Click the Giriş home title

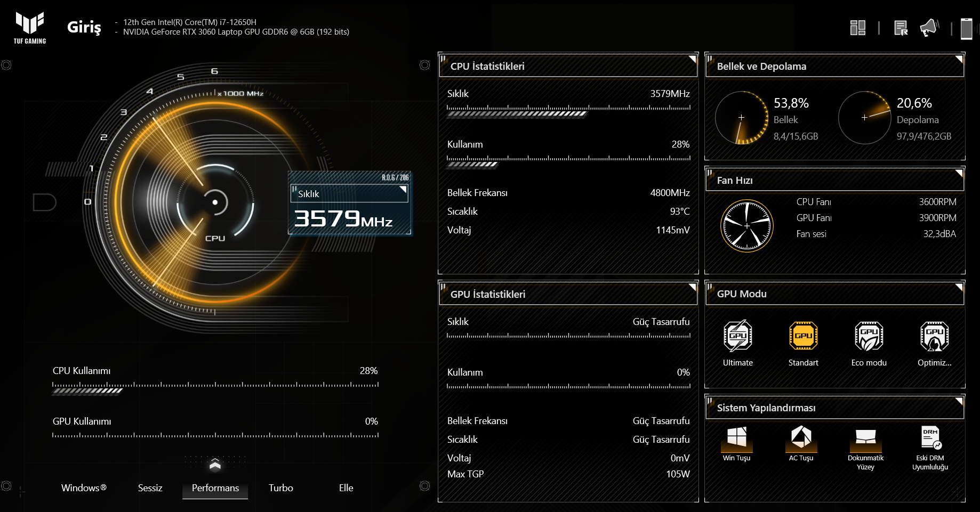pyautogui.click(x=84, y=27)
